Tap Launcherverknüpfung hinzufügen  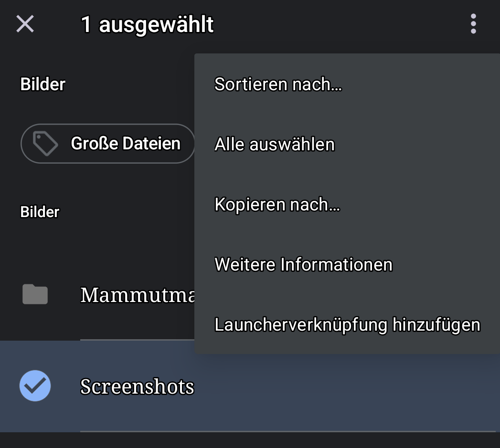pyautogui.click(x=347, y=324)
